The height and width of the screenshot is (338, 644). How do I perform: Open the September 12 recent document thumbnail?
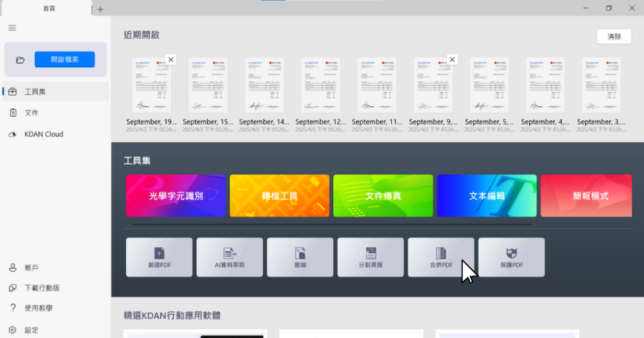pyautogui.click(x=320, y=85)
